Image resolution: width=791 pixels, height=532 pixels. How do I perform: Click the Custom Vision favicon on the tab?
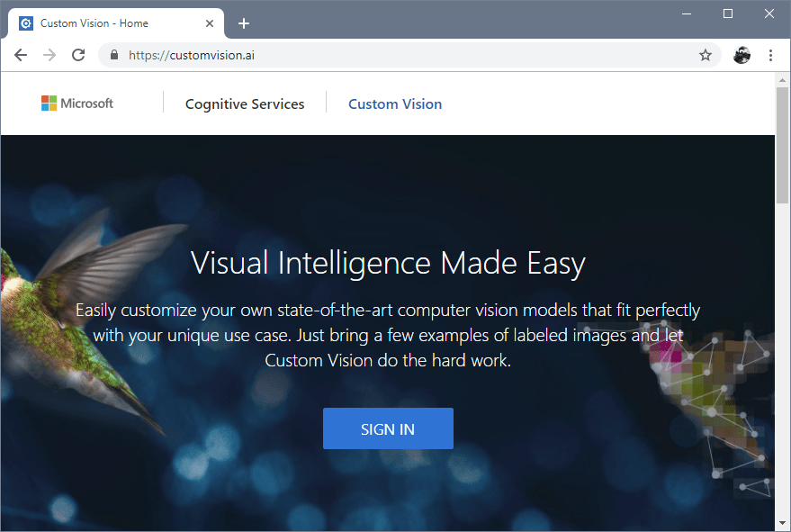pos(26,23)
